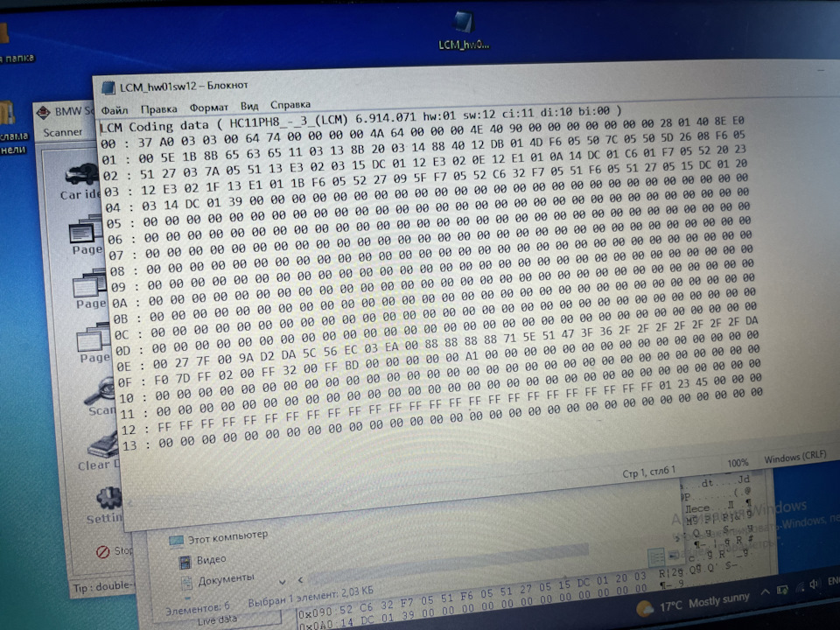Click row 0D label in the hex dump
Viewport: 840px width, 630px height.
122,352
